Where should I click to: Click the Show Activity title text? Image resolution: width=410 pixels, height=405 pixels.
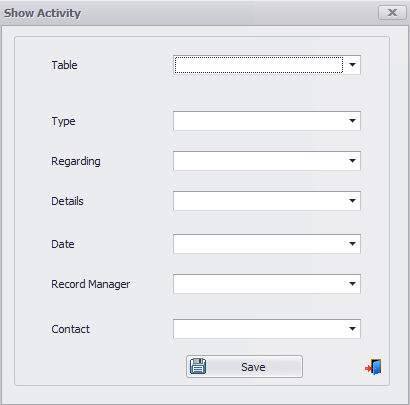click(x=42, y=13)
